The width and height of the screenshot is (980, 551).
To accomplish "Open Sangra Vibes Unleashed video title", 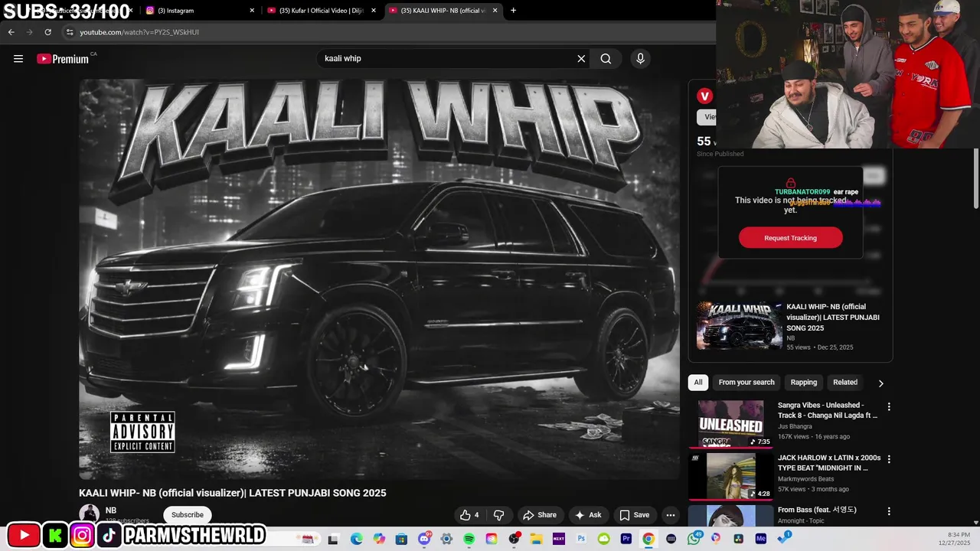I will point(828,410).
